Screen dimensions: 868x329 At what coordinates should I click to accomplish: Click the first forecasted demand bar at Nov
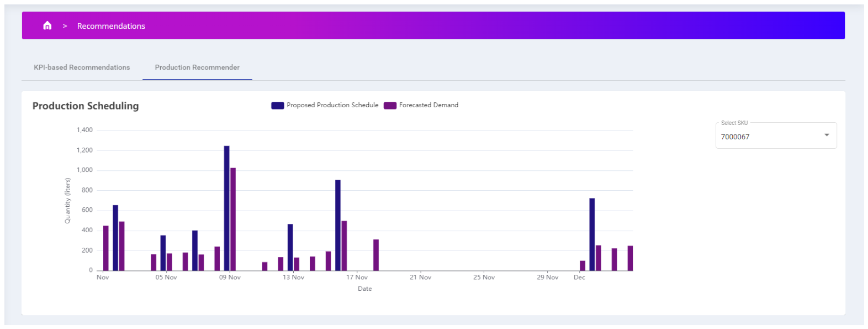click(x=106, y=248)
